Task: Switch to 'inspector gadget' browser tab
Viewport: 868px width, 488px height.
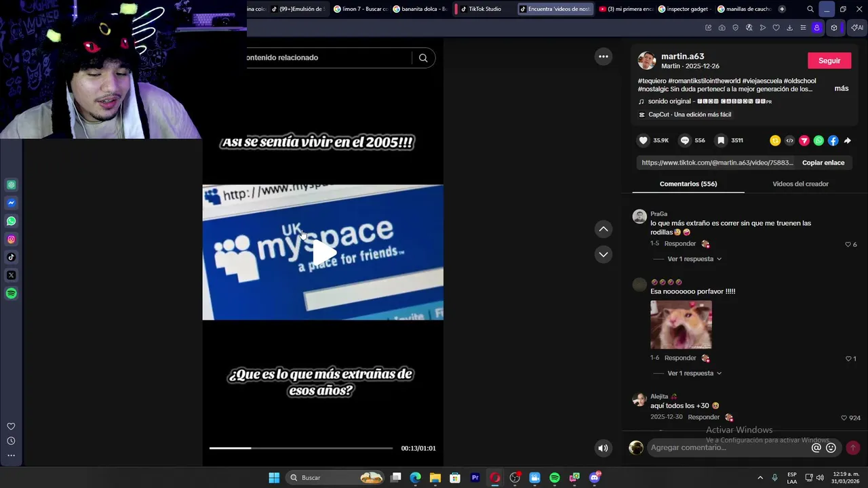Action: tap(683, 9)
